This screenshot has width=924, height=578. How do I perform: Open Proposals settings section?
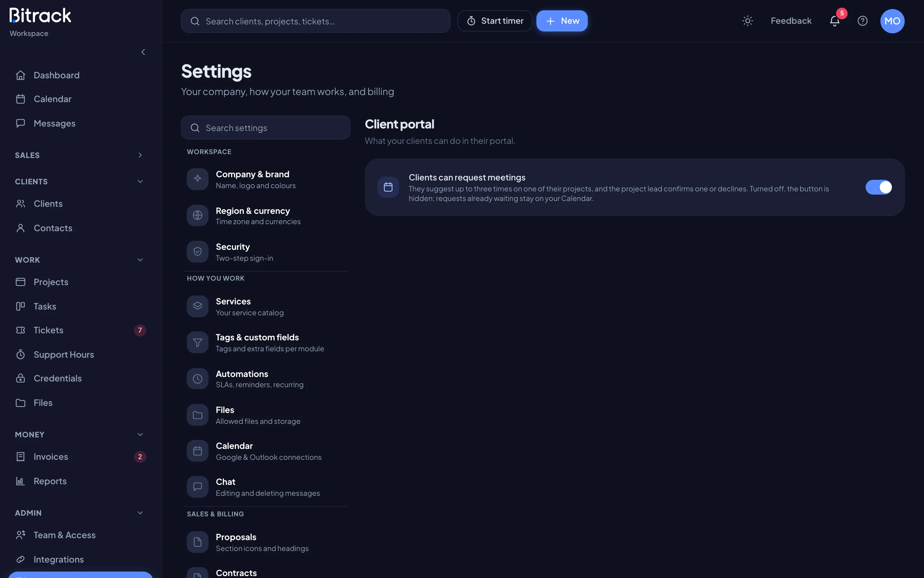pyautogui.click(x=265, y=542)
